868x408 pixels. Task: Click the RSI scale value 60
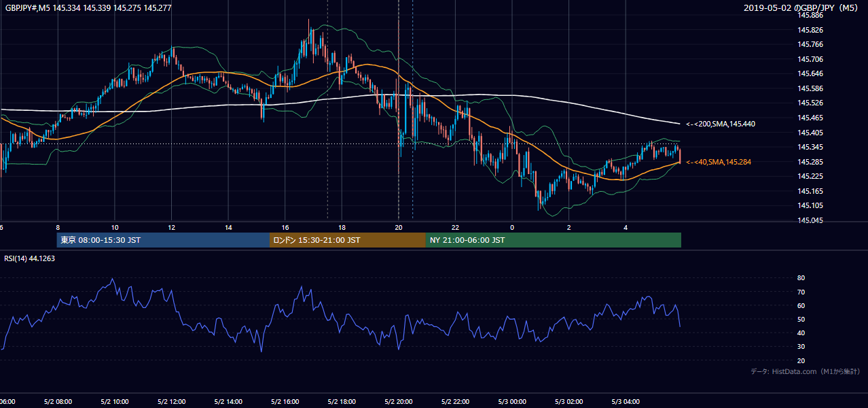click(x=801, y=305)
